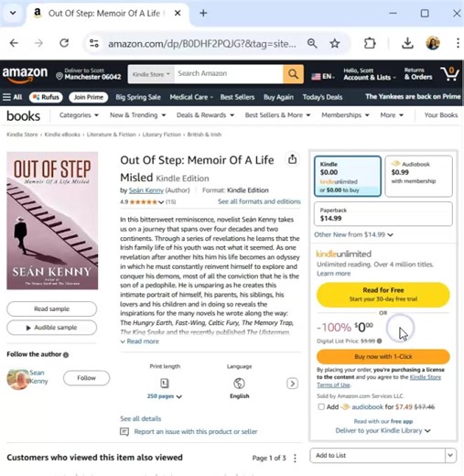
Task: Expand the Add to List dropdown arrow
Action: [x=450, y=455]
